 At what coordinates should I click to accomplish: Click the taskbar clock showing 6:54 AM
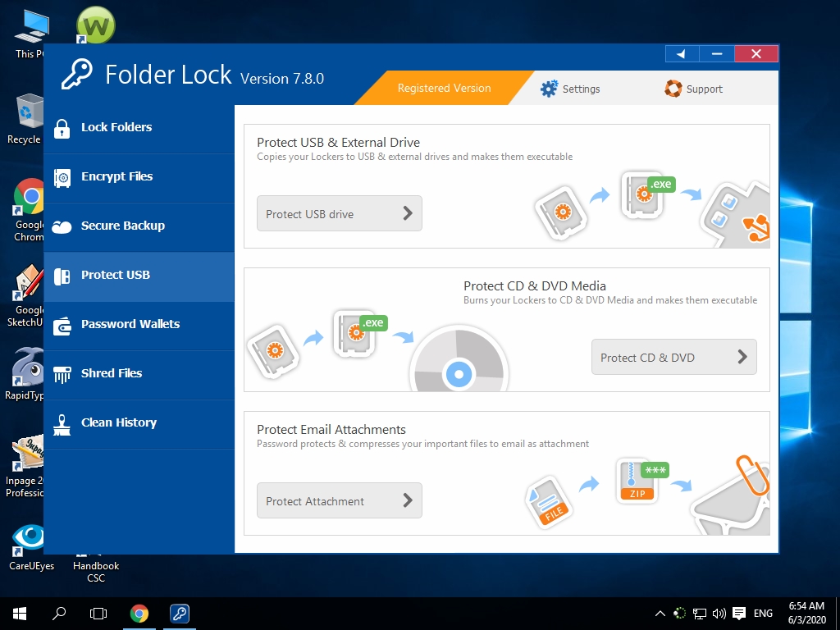[807, 613]
